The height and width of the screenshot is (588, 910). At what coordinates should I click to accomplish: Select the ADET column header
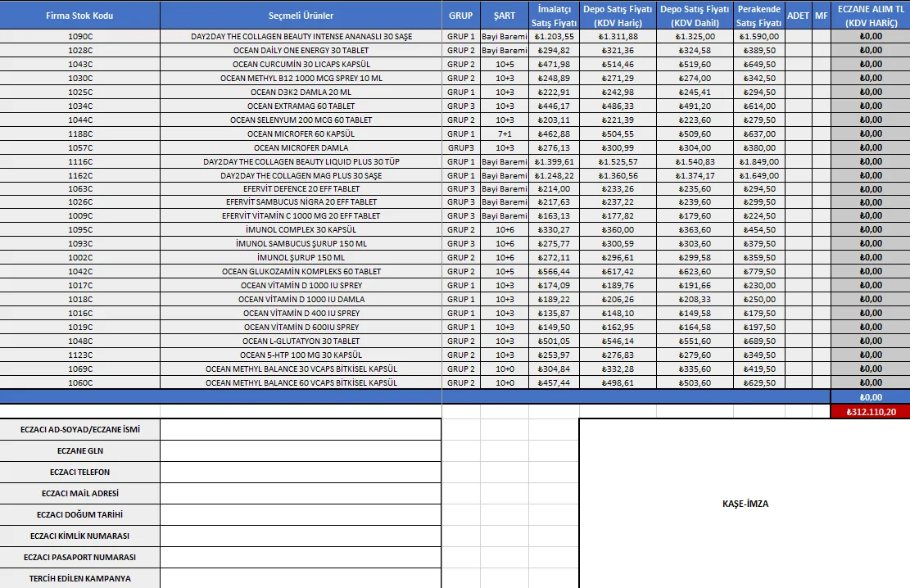[x=798, y=15]
